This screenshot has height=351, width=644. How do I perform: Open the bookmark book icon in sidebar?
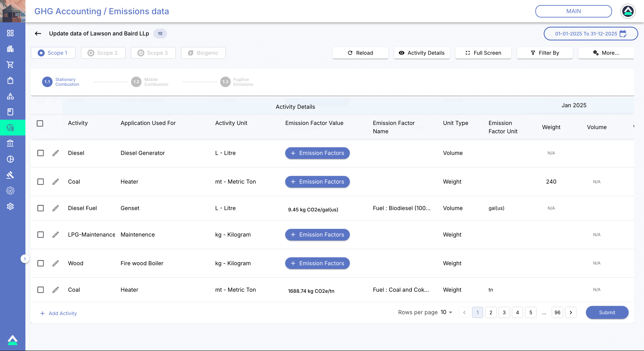pos(10,112)
